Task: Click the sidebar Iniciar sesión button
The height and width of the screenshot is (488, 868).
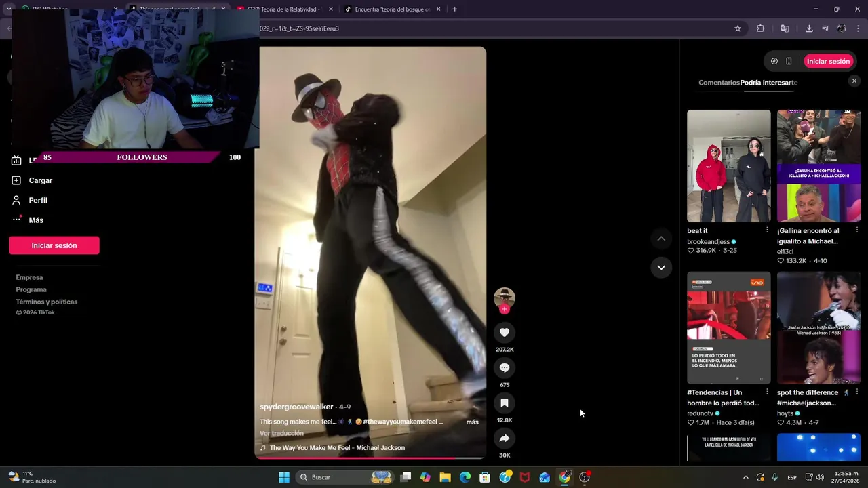Action: [x=54, y=245]
